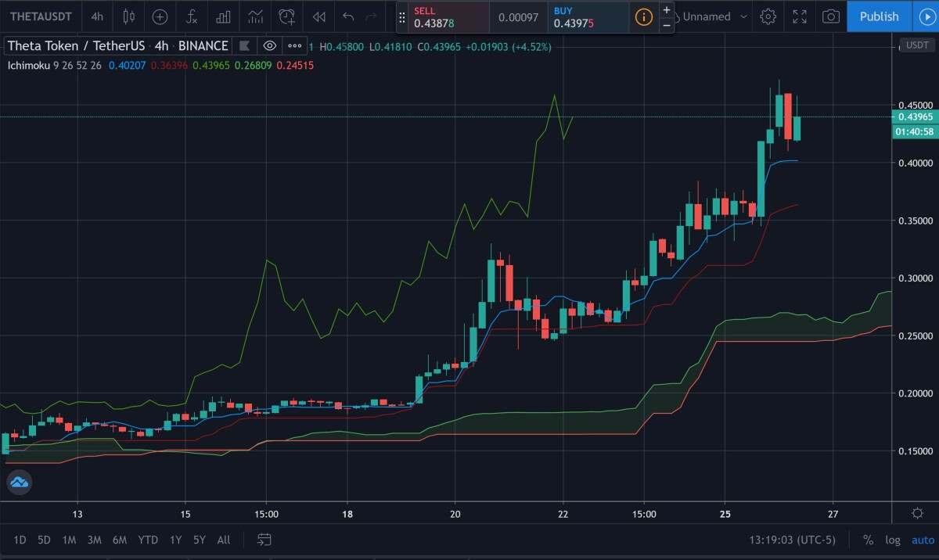This screenshot has height=560, width=939.
Task: Click the compare or add symbol icon
Action: (x=160, y=16)
